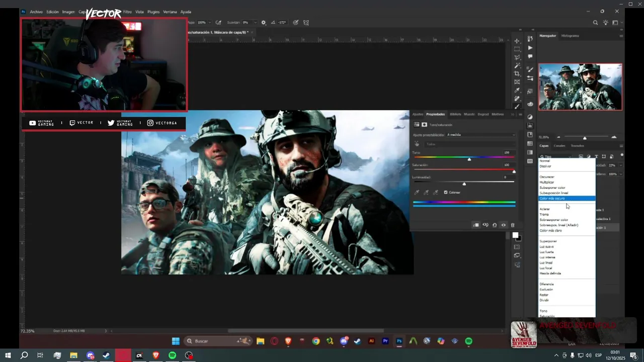Switch to the Canales tab

[559, 146]
